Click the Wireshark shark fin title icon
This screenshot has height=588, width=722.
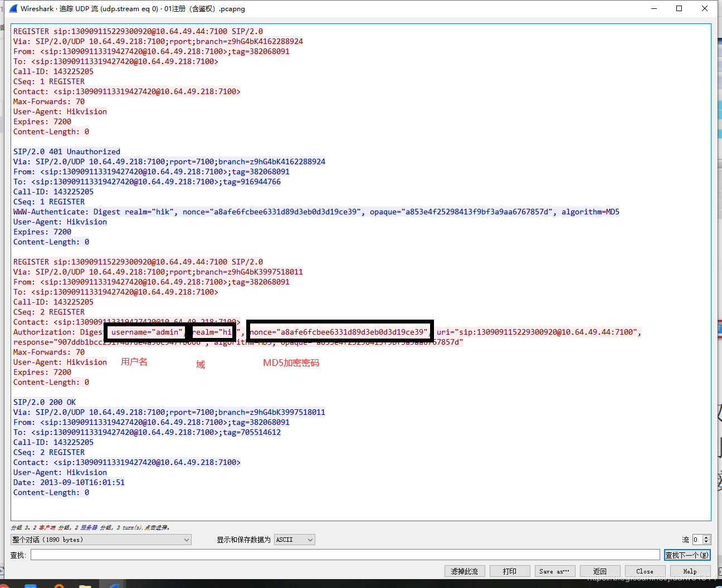pos(13,8)
